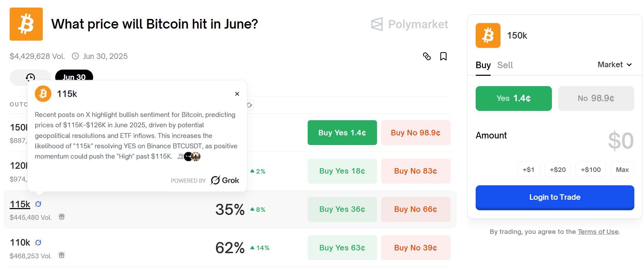Select the Yes 1.4¢ option
The width and height of the screenshot is (644, 269).
click(x=513, y=99)
